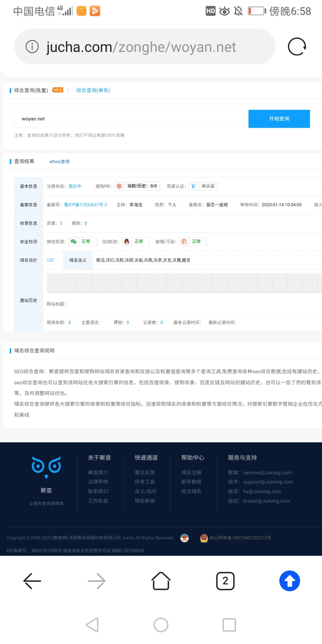The image size is (322, 644).
Task: Tap the muted bell status icon
Action: [238, 11]
